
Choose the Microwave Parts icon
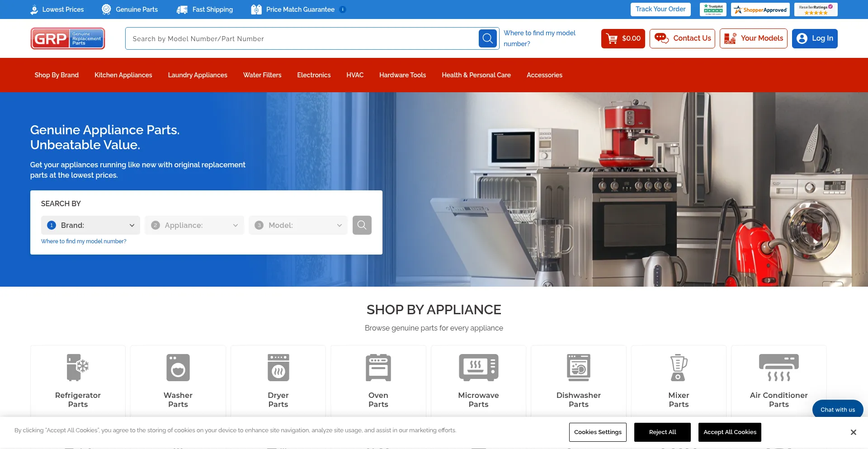(478, 367)
